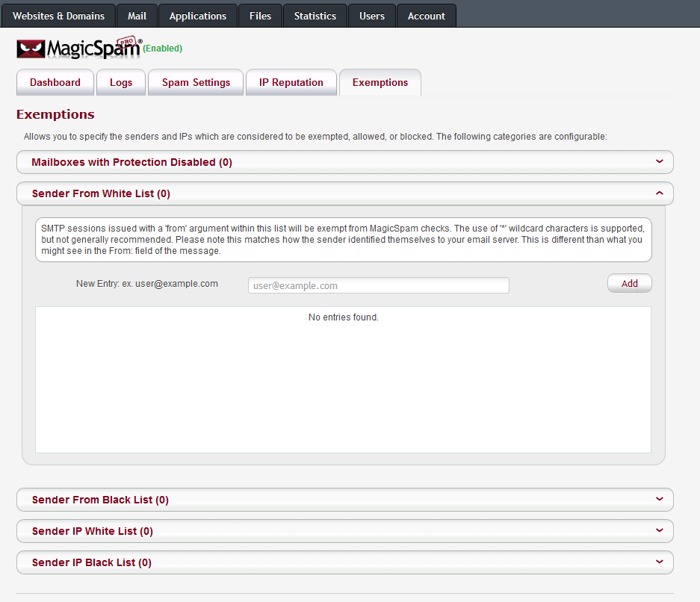Viewport: 700px width, 602px height.
Task: Collapse Sender From White List chevron
Action: (x=660, y=193)
